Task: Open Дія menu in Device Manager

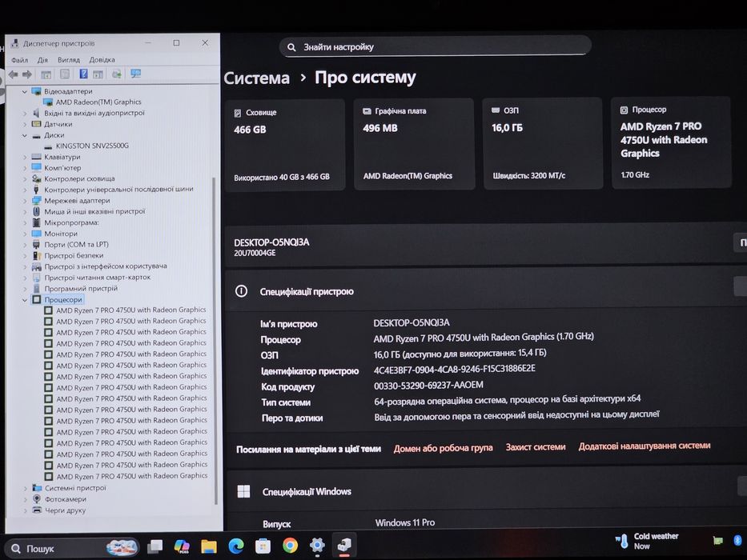Action: coord(43,60)
